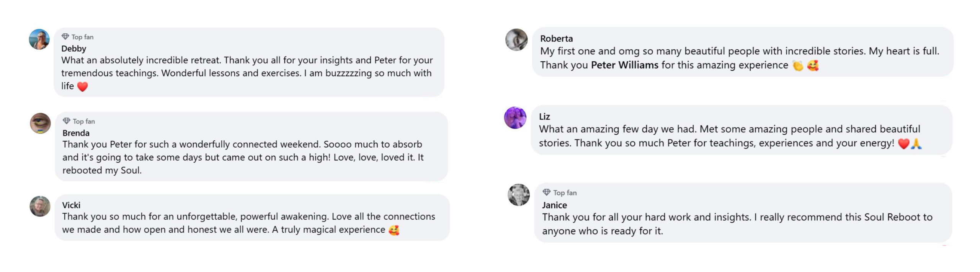Click the praying hands emoji in Liz's comment
980x272 pixels.
coord(916,144)
